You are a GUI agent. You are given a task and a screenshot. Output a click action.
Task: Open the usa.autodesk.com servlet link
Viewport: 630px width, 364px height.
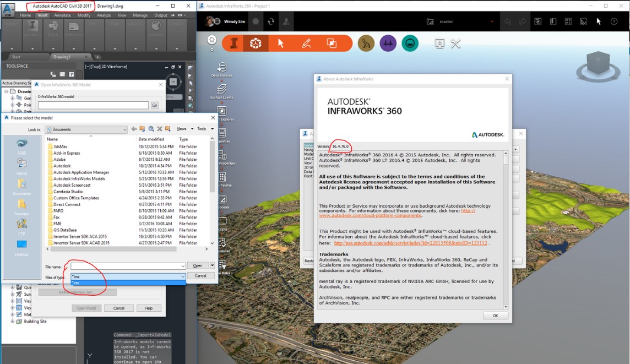(x=410, y=243)
